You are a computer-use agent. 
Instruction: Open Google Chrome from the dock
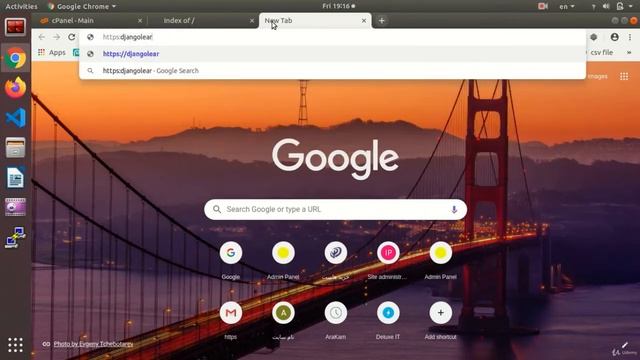pos(16,58)
